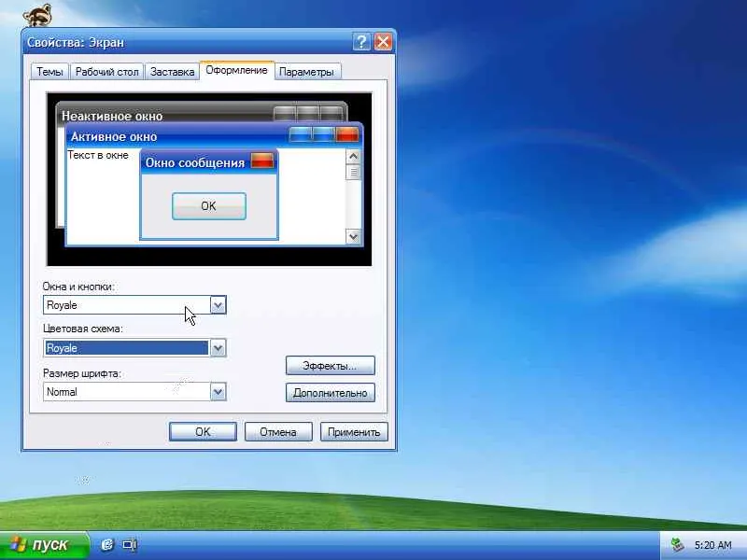
Task: Close the Свойства: Экран dialog
Action: [383, 42]
